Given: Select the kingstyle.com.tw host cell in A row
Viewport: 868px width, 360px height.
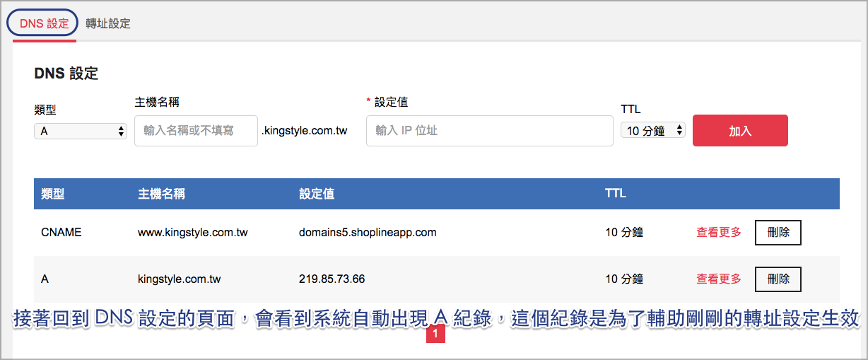Looking at the screenshot, I should pyautogui.click(x=180, y=279).
